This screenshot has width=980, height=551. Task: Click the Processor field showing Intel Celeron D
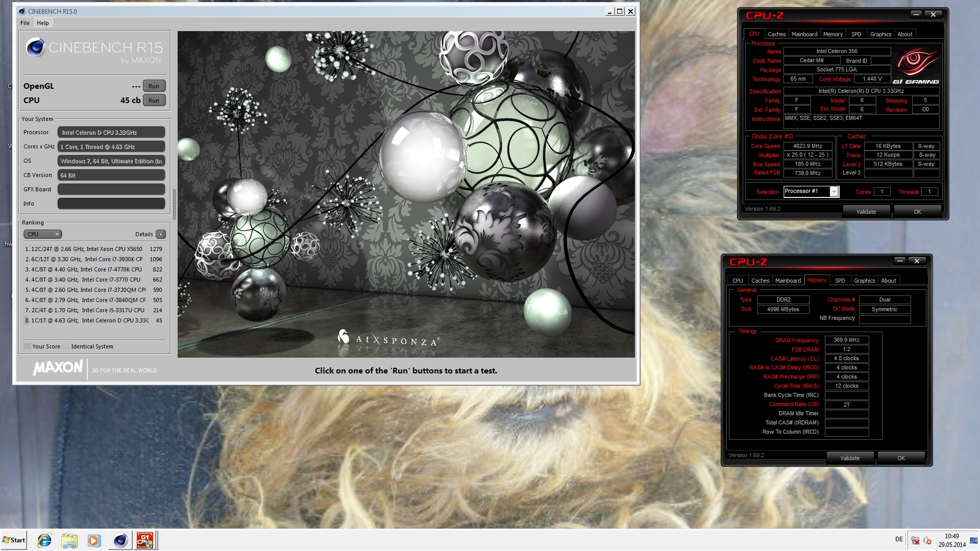coord(111,132)
